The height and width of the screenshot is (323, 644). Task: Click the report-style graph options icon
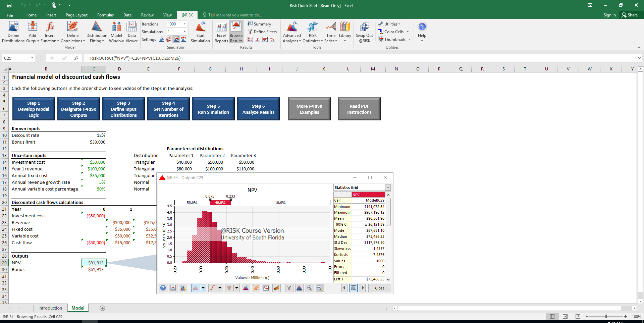[x=173, y=288]
